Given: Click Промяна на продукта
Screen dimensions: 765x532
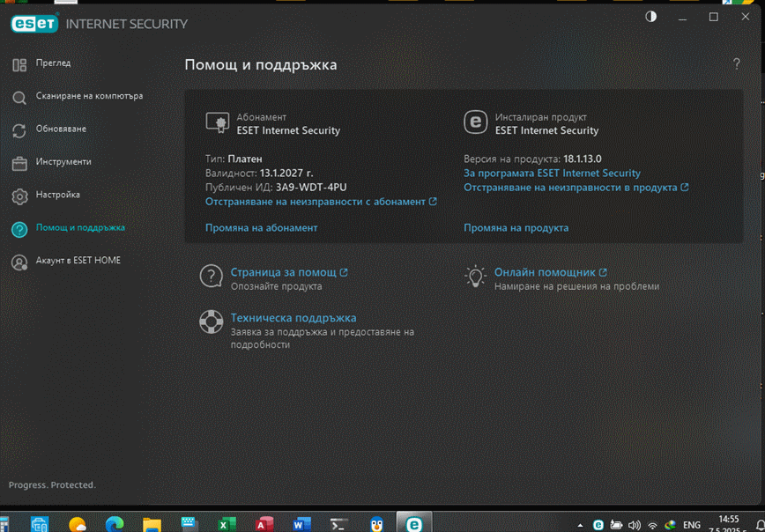Looking at the screenshot, I should click(516, 228).
